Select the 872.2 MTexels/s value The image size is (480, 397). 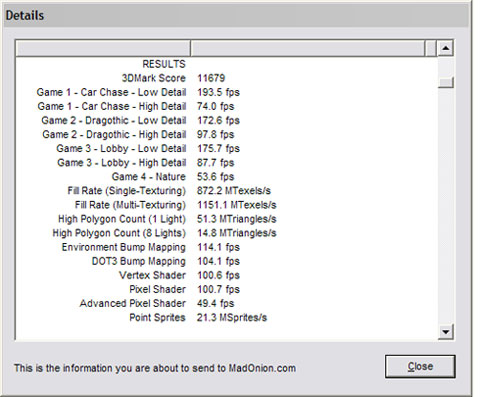[234, 191]
